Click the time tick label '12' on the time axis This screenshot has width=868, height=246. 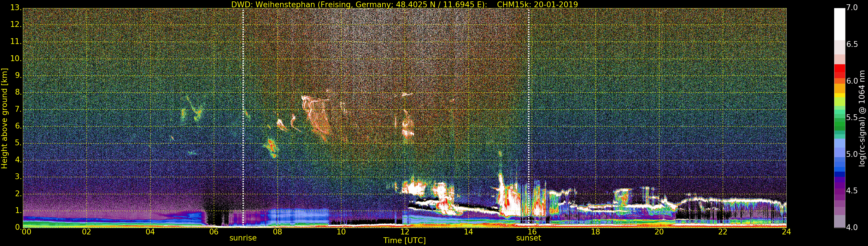[x=405, y=232]
